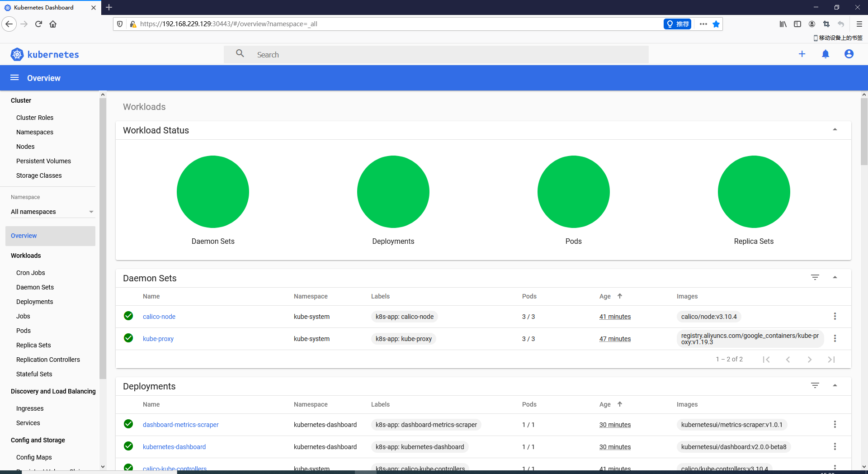Go to browser home page
868x474 pixels.
point(53,24)
